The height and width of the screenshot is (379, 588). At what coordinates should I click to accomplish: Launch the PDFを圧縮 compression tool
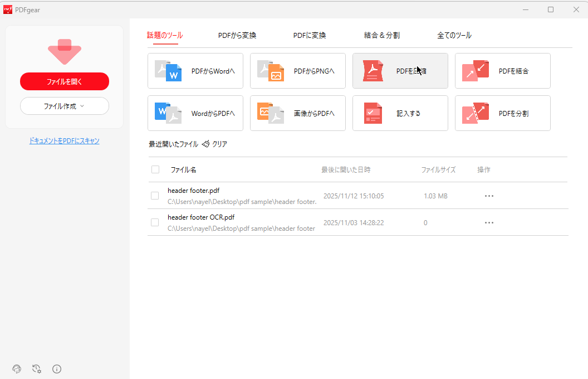[400, 71]
